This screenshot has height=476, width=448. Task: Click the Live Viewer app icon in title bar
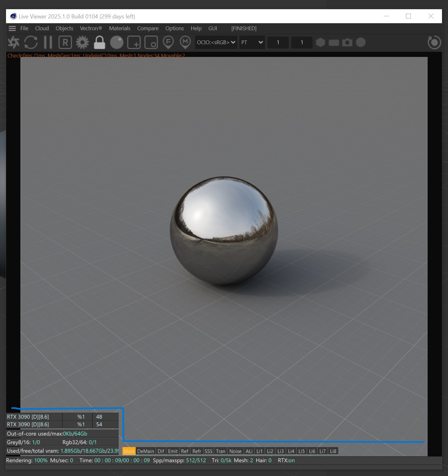[x=13, y=16]
